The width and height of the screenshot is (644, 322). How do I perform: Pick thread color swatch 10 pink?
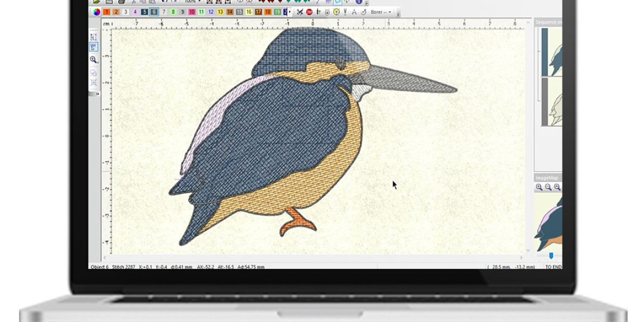tap(192, 12)
